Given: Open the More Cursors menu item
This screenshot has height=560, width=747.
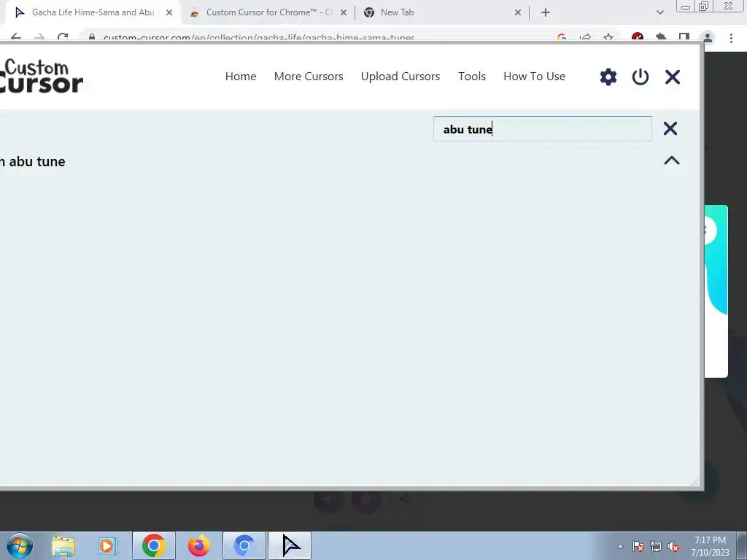Looking at the screenshot, I should click(309, 76).
